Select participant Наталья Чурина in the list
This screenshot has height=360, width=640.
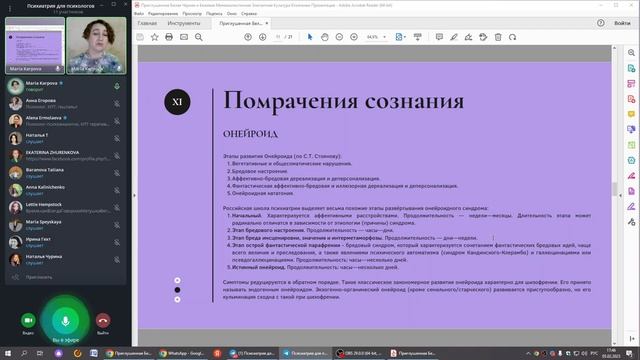tap(65, 260)
